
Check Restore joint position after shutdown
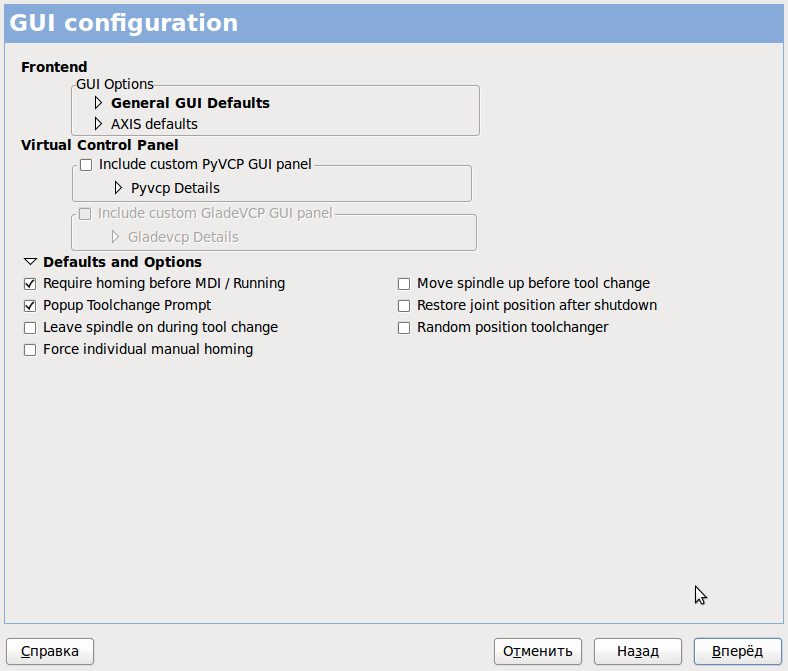tap(404, 306)
